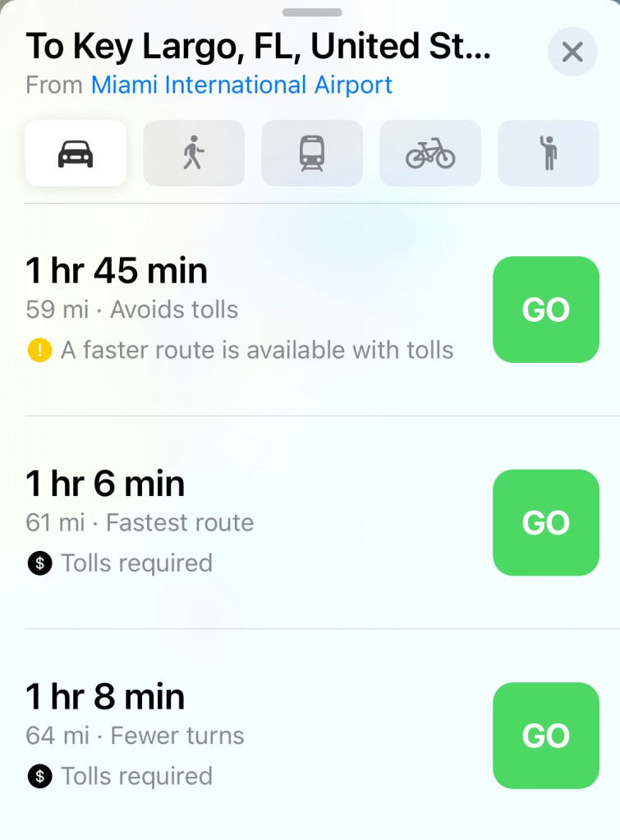This screenshot has width=620, height=840.
Task: Switch to walking directions icon
Action: click(x=194, y=154)
